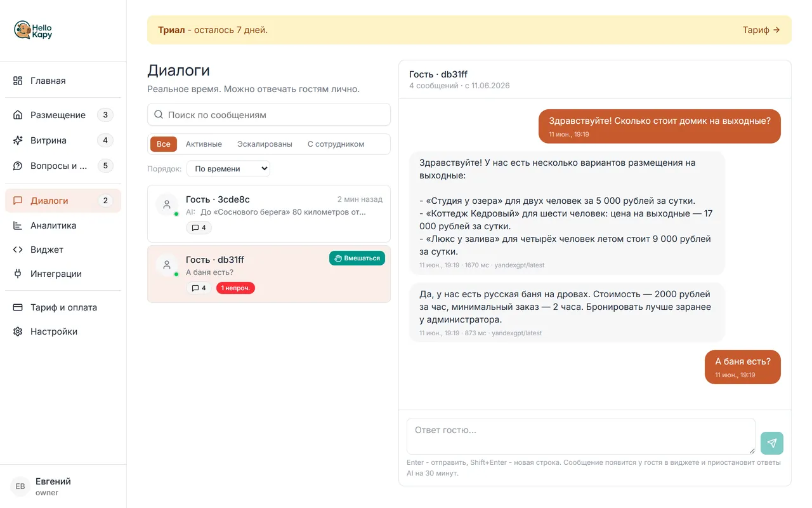Click the send message paper-plane icon
This screenshot has width=812, height=508.
click(771, 443)
